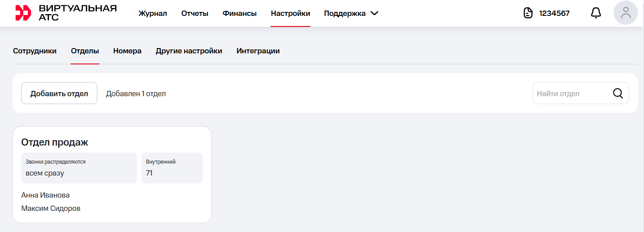
Task: Click the search magnifier icon
Action: pyautogui.click(x=618, y=94)
